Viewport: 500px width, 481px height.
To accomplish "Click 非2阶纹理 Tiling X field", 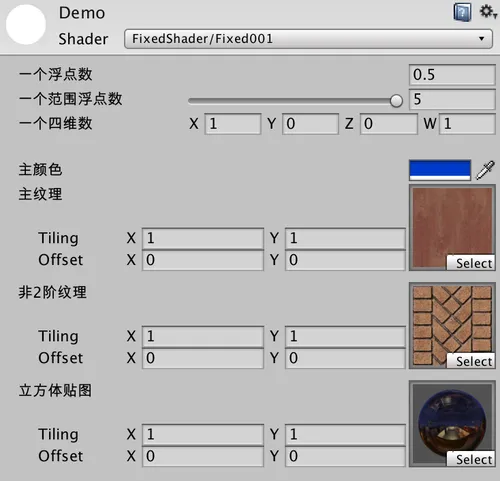I will 203,336.
